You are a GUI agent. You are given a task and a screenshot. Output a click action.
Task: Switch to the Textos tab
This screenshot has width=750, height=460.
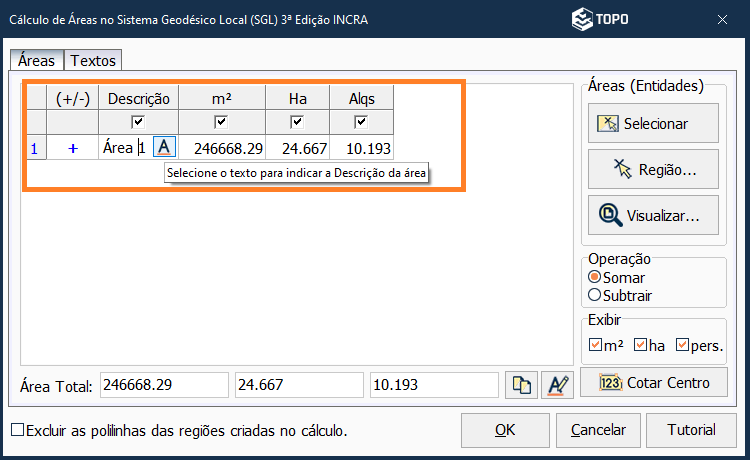click(x=94, y=61)
